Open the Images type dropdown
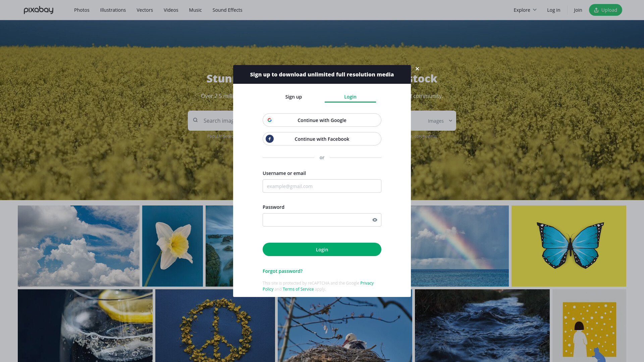Viewport: 644px width, 362px height. point(440,121)
